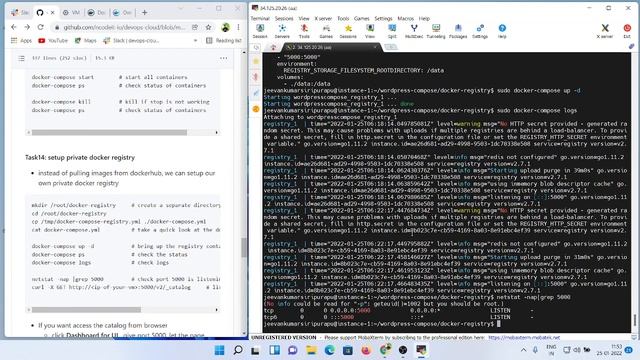Open the Slack devops-cloud bookmark
Image resolution: width=640 pixels, height=360 pixels.
tap(131, 40)
